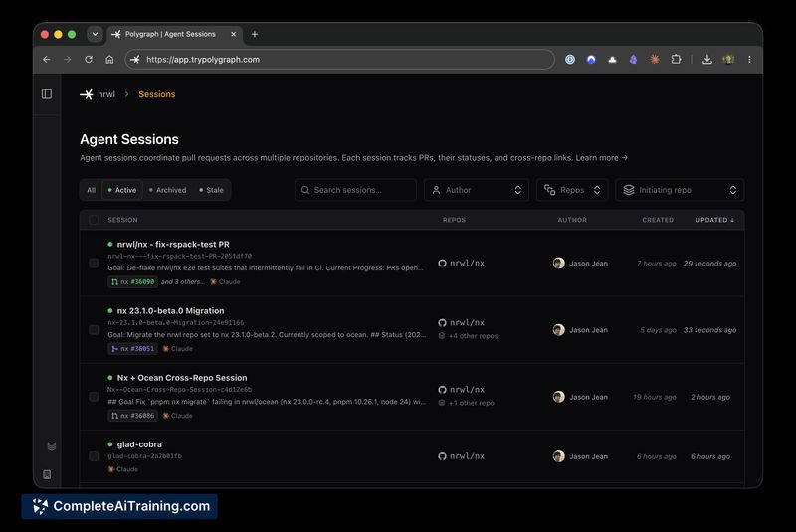This screenshot has width=796, height=532.
Task: Click '29 seconds ago' updated time
Action: (x=709, y=264)
